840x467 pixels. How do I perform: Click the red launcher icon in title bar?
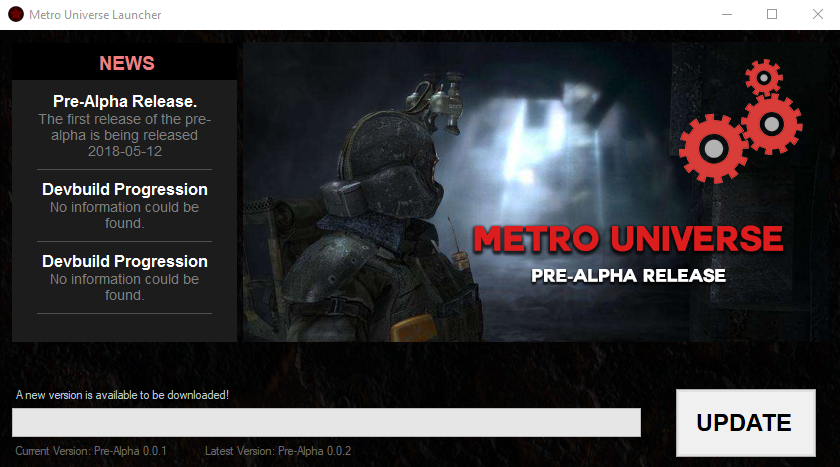coord(16,14)
